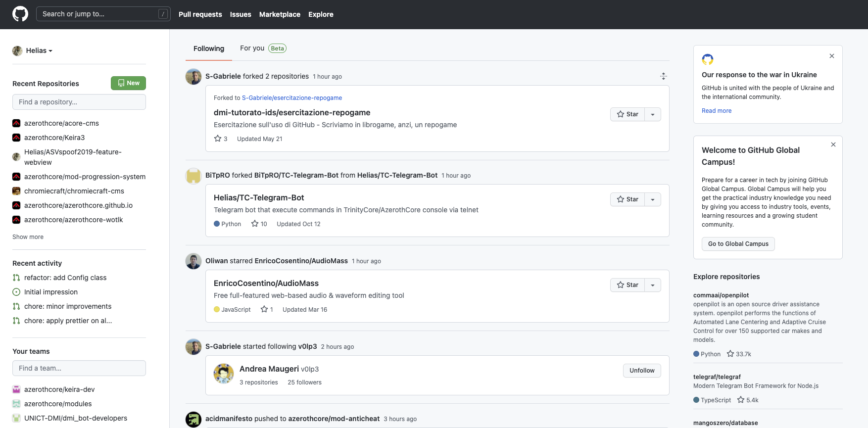Switch to the For you Beta tab
The height and width of the screenshot is (428, 868).
point(263,48)
